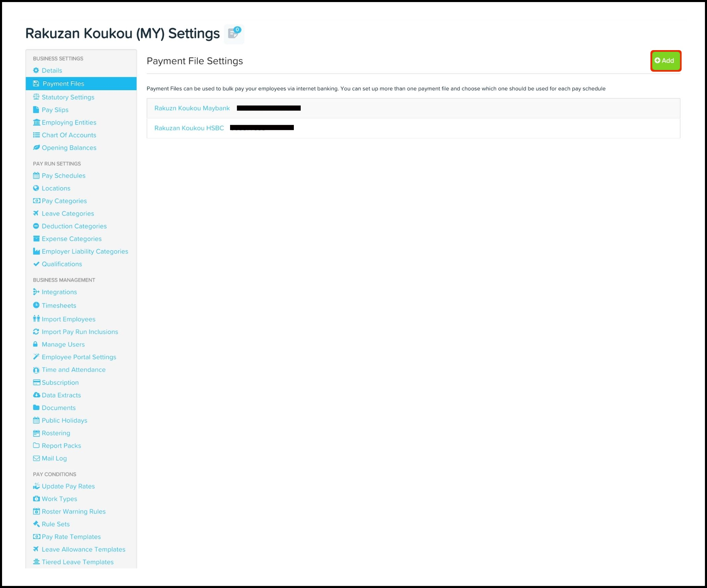Screen dimensions: 707x588
Task: Click the bank building icon for Employing Entities
Action: pos(36,122)
